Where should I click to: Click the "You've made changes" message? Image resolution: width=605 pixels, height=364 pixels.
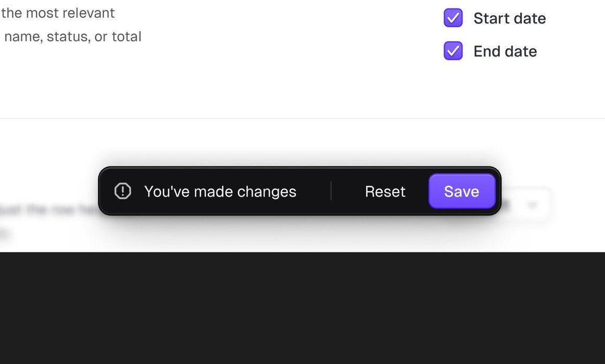pos(220,191)
